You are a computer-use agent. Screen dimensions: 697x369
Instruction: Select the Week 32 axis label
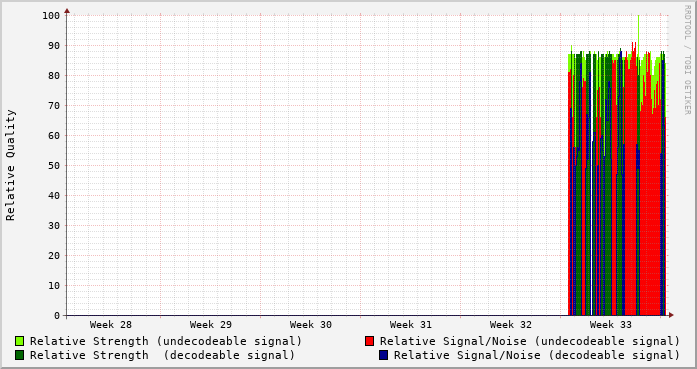511,325
